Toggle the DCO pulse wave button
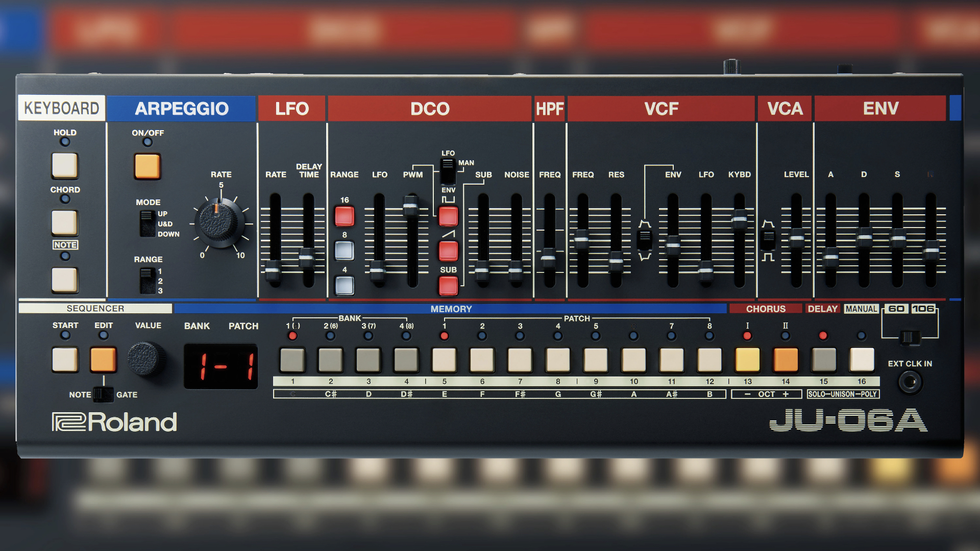The image size is (980, 551). [448, 216]
